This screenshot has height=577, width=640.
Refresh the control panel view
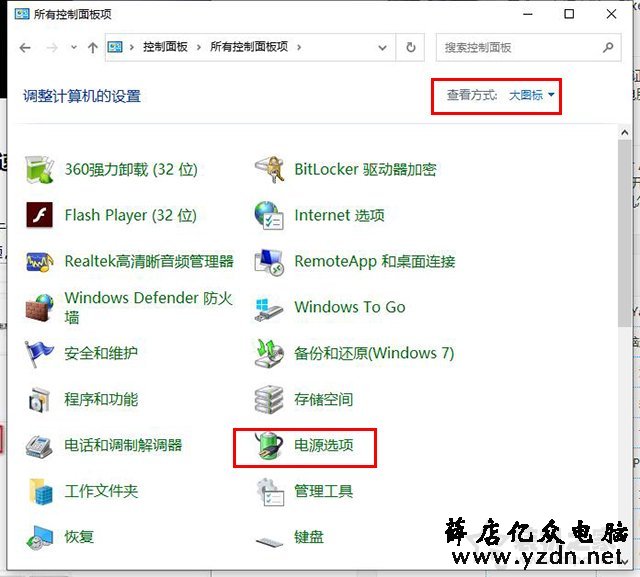411,47
